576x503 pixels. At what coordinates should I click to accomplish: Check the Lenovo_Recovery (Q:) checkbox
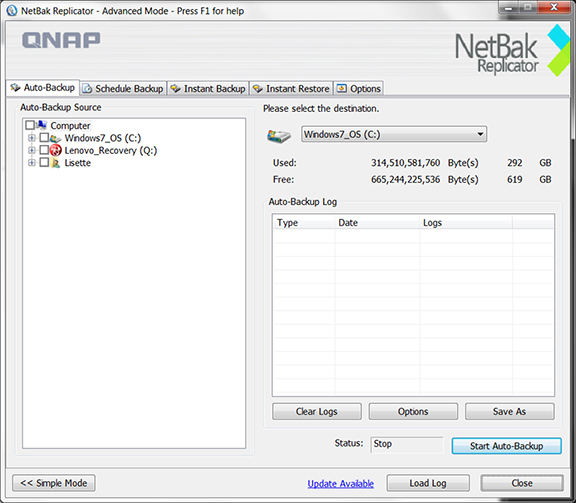pyautogui.click(x=44, y=150)
